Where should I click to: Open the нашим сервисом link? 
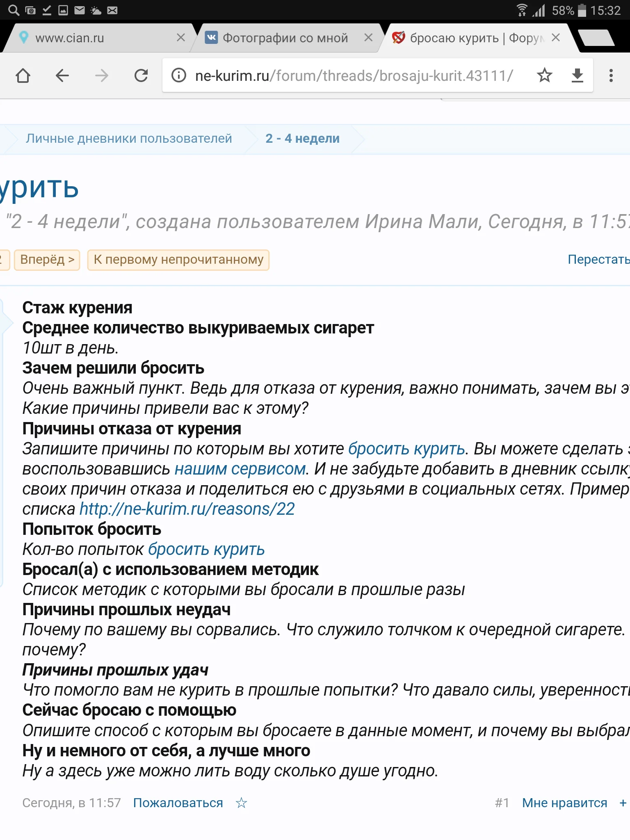tap(240, 469)
